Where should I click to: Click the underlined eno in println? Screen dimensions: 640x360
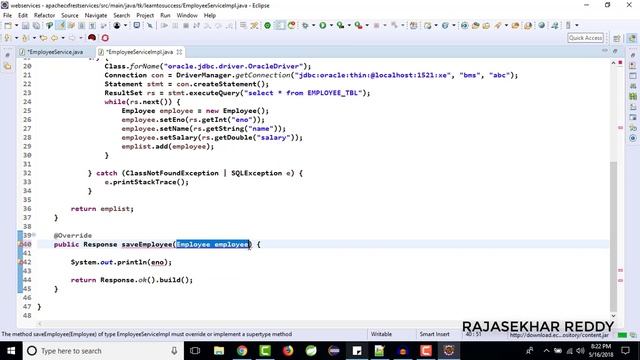coord(158,262)
